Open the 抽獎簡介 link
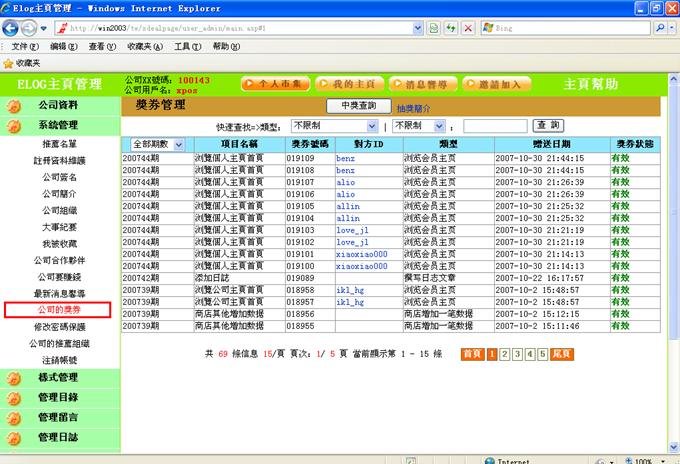Screen dimensions: 680x464 click(x=414, y=107)
